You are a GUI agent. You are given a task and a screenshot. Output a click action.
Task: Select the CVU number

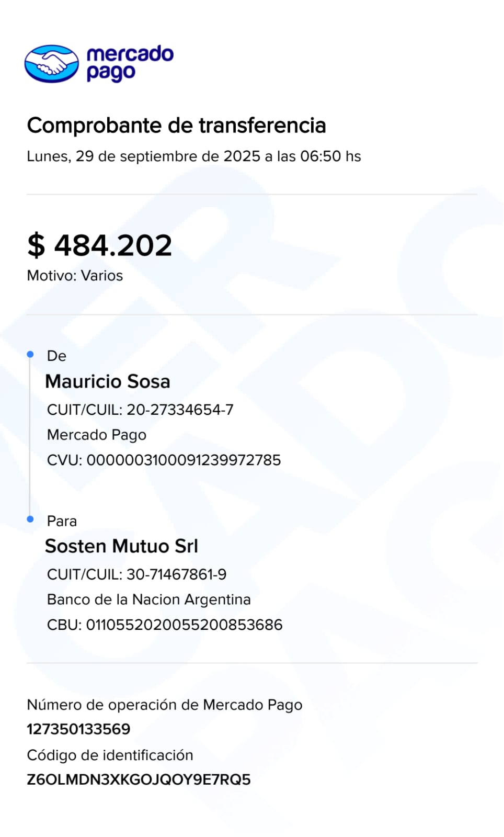[x=164, y=460]
